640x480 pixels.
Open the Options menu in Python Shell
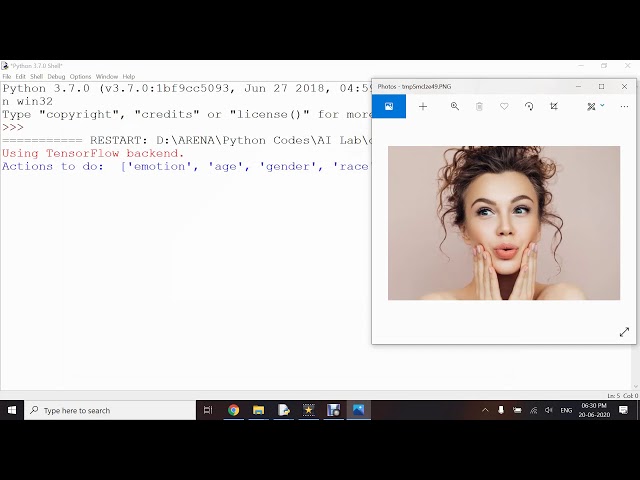point(80,76)
